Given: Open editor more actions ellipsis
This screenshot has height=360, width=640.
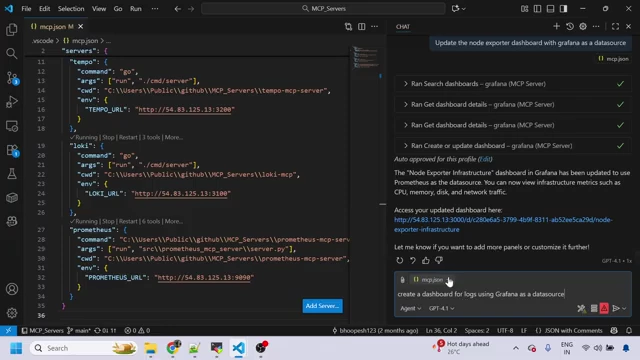Looking at the screenshot, I should (x=374, y=27).
